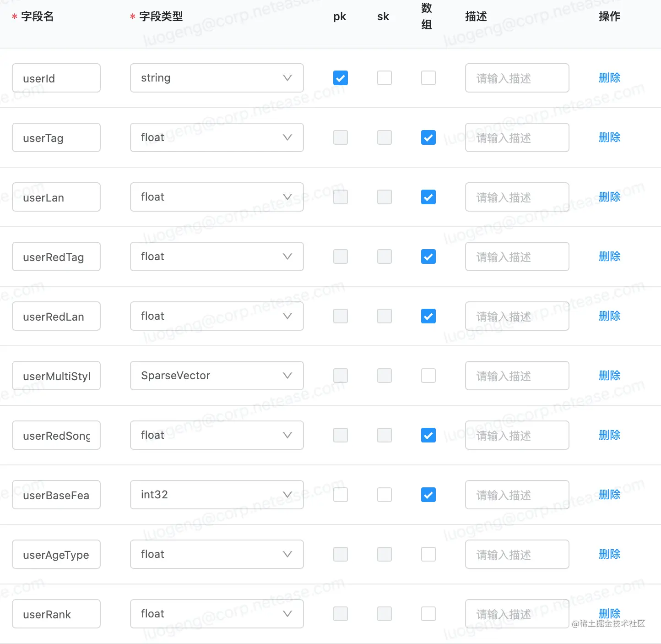Open the string type dropdown for userId
Image resolution: width=661 pixels, height=644 pixels.
tap(217, 78)
